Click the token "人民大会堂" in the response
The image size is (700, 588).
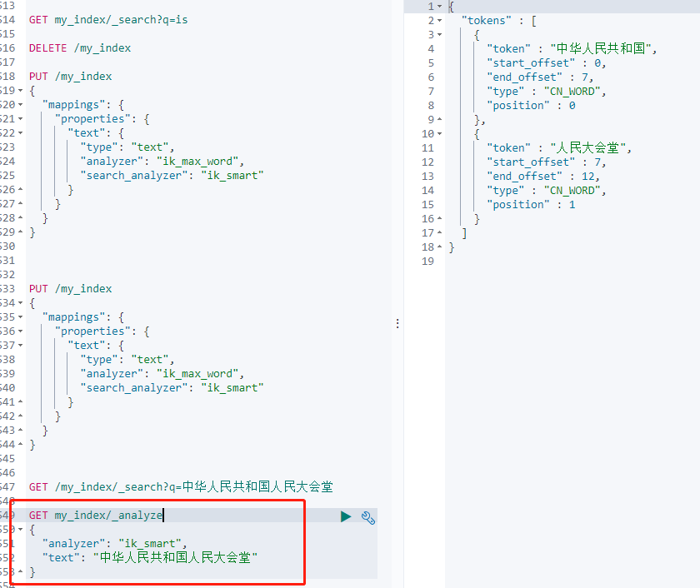coord(590,148)
